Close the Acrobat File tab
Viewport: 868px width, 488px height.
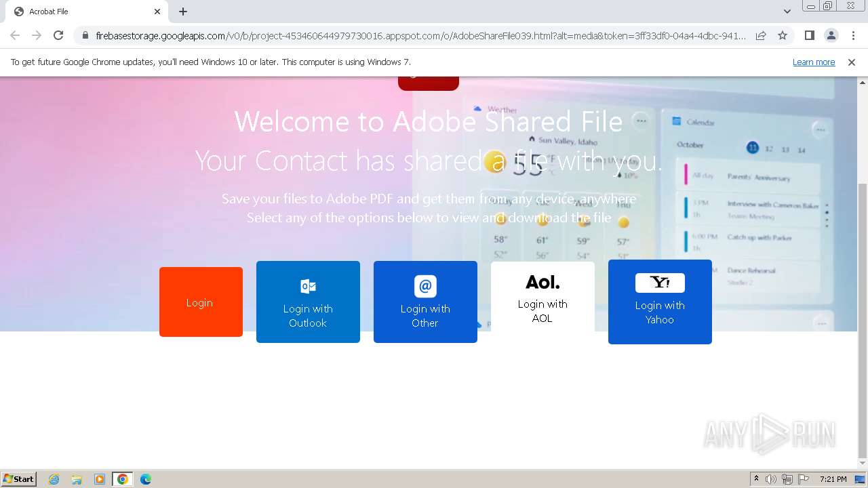157,12
